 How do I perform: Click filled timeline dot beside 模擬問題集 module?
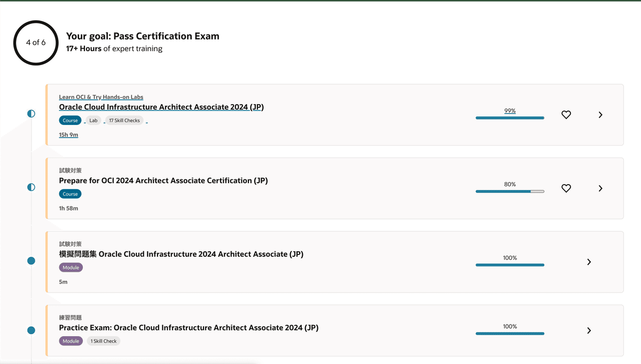click(x=31, y=261)
